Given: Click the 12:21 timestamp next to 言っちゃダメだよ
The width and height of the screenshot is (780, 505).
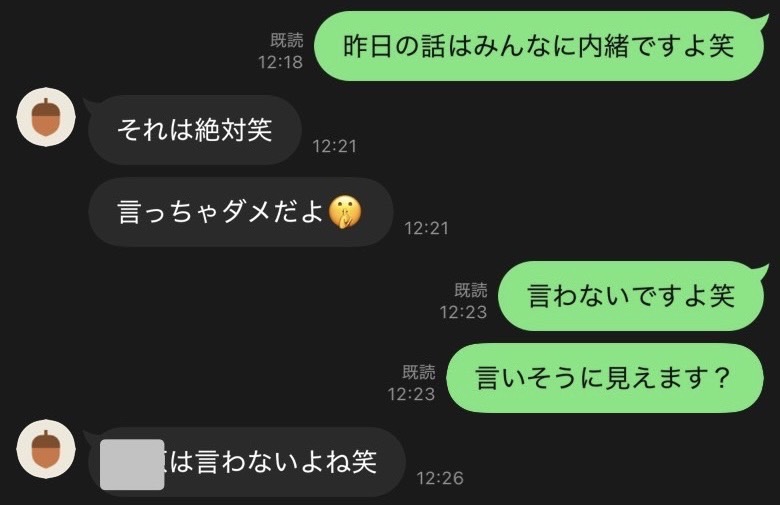Looking at the screenshot, I should pyautogui.click(x=427, y=228).
